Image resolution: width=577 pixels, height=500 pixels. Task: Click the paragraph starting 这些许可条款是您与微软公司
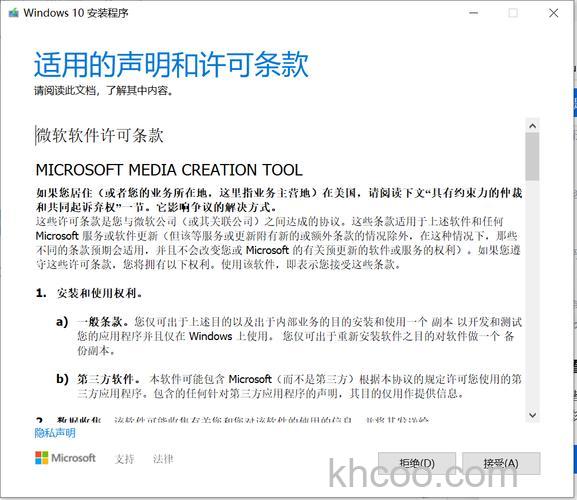point(278,243)
